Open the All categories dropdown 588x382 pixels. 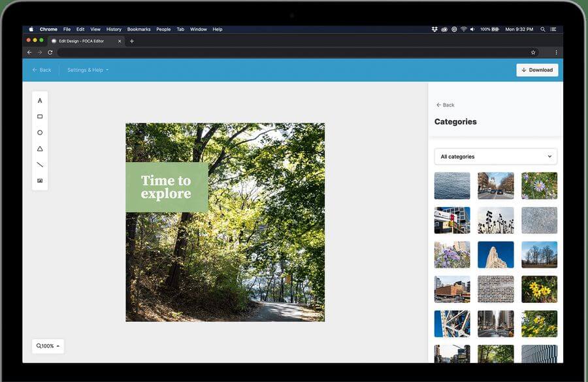tap(495, 157)
